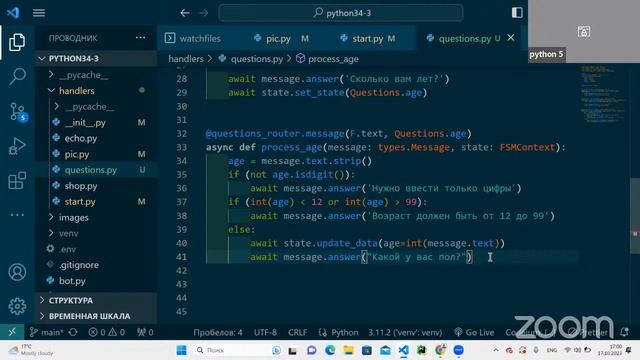Click the VS Code logo icon
Image resolution: width=640 pixels, height=360 pixels.
pos(13,13)
